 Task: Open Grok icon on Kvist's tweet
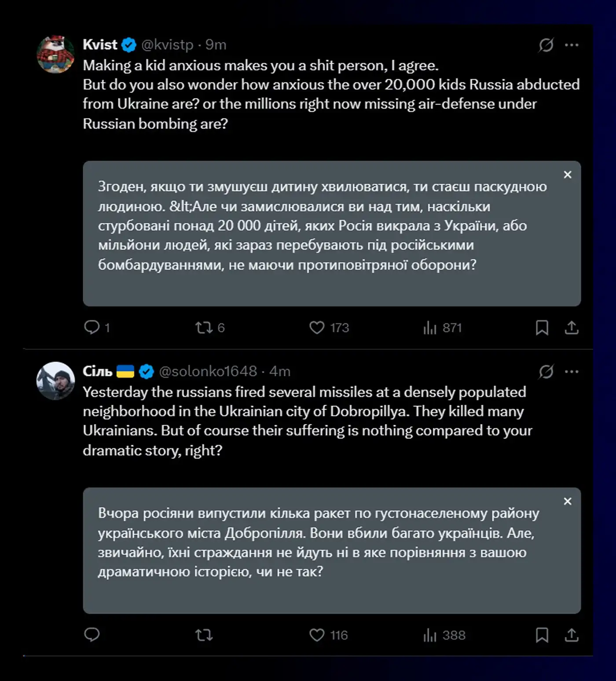coord(546,45)
